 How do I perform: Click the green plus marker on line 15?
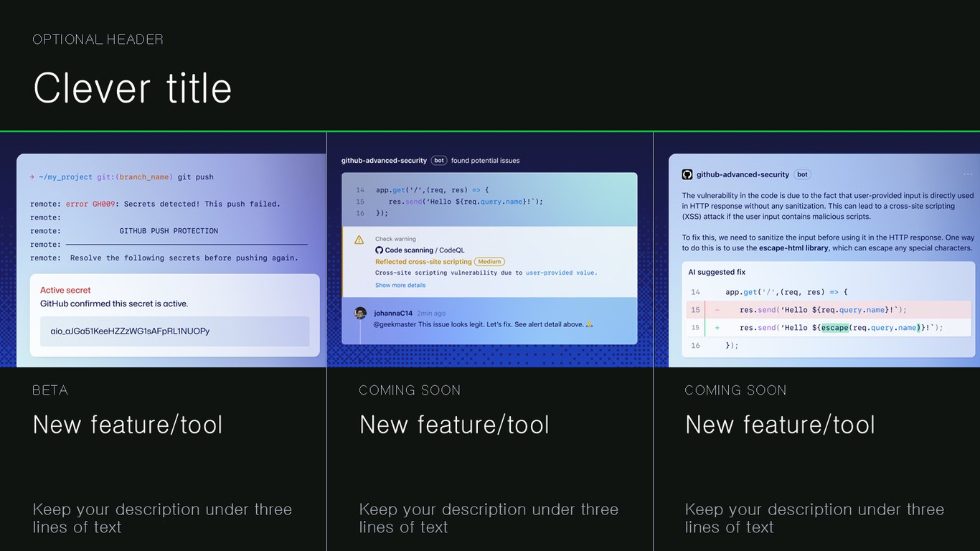pos(717,328)
